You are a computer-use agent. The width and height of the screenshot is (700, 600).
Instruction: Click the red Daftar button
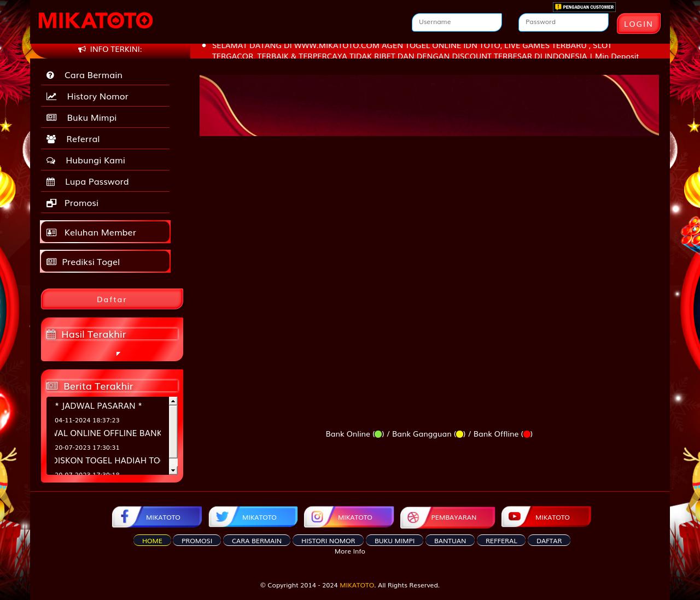[x=112, y=299]
